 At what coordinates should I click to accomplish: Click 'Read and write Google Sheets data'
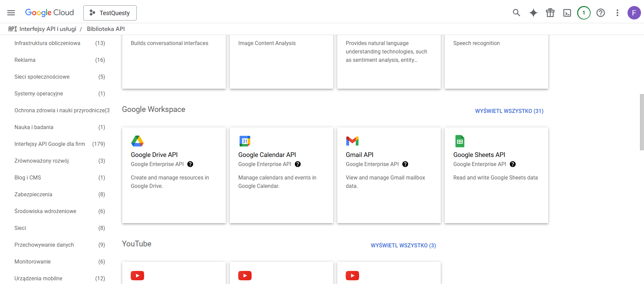click(x=496, y=177)
